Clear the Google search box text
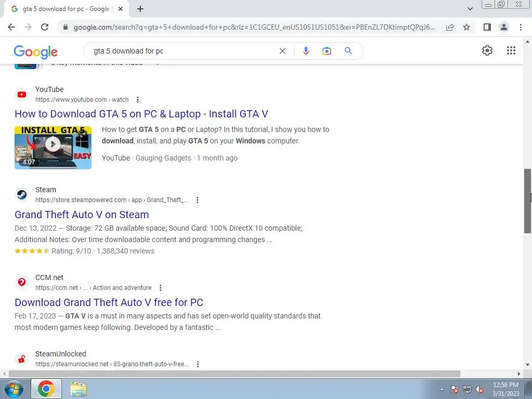The image size is (532, 399). coord(282,51)
